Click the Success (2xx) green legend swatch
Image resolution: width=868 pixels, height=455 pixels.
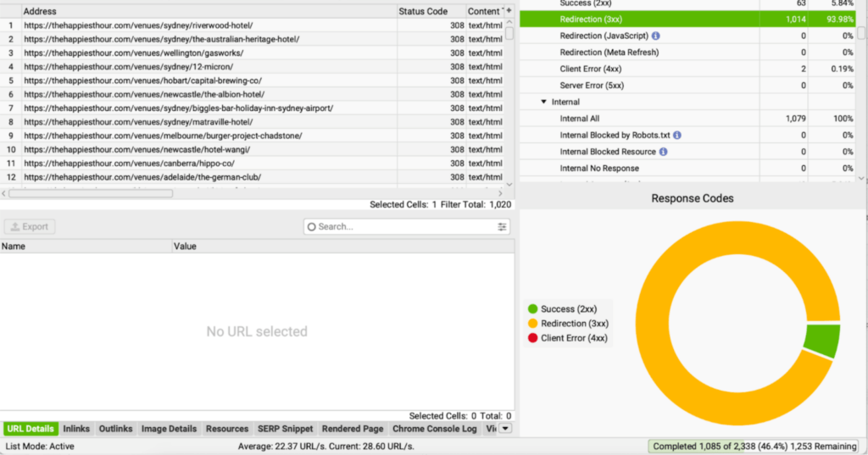click(532, 309)
